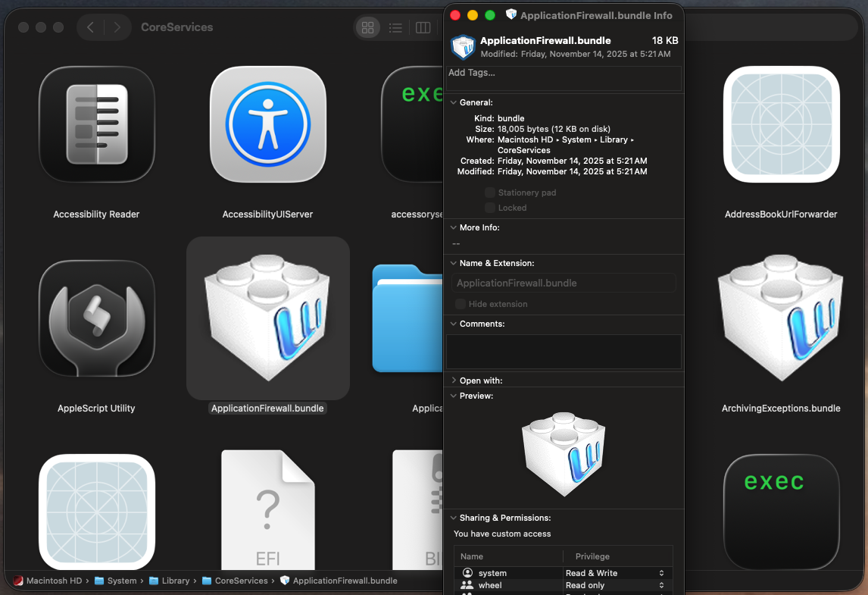Select the EFI document file icon
Image resolution: width=868 pixels, height=595 pixels.
(267, 509)
